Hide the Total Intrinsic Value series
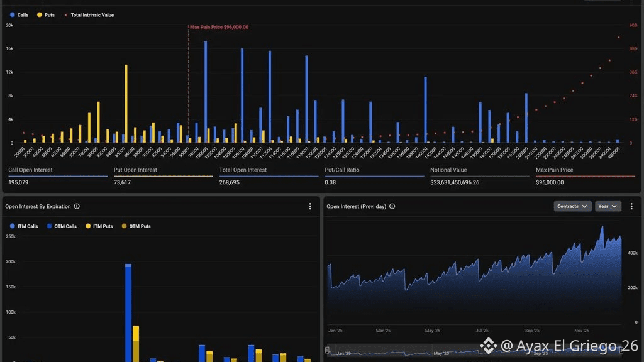This screenshot has width=644, height=362. pos(89,15)
